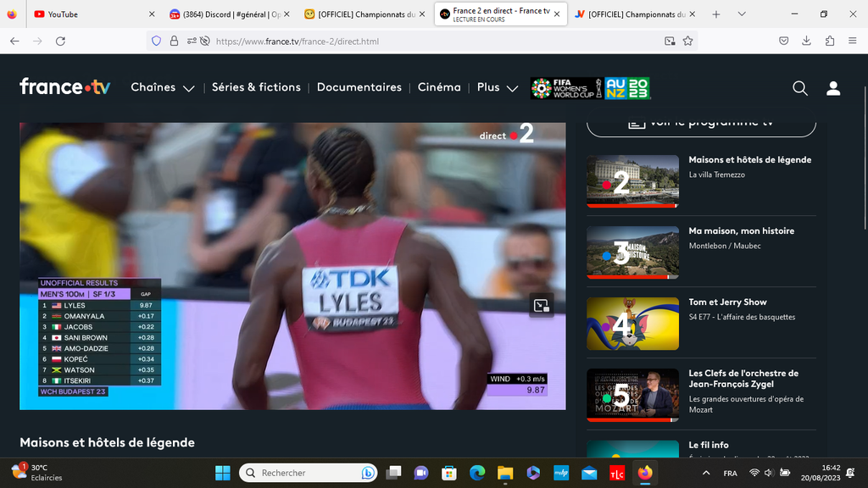Image resolution: width=868 pixels, height=488 pixels.
Task: Open the notifications bell icon
Action: pos(851,473)
